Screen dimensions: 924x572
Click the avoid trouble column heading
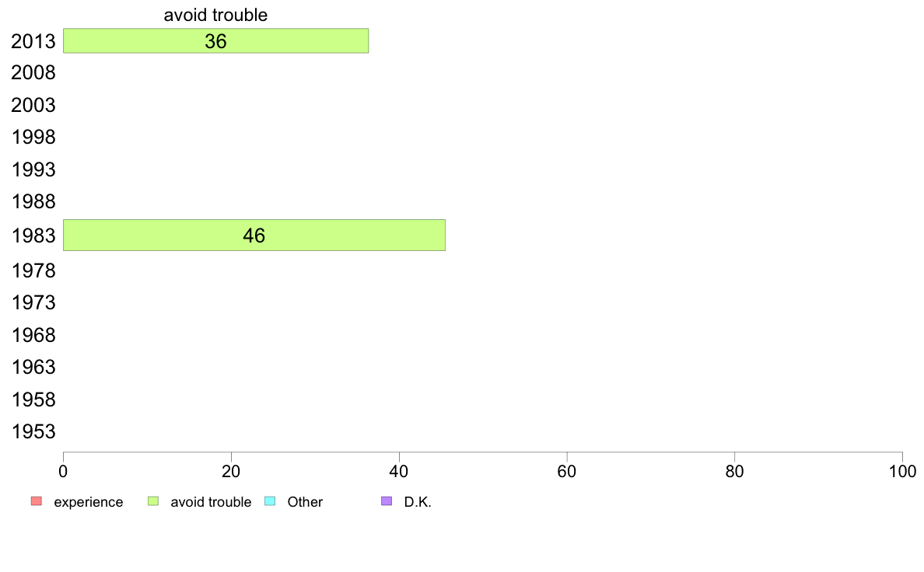coord(215,15)
